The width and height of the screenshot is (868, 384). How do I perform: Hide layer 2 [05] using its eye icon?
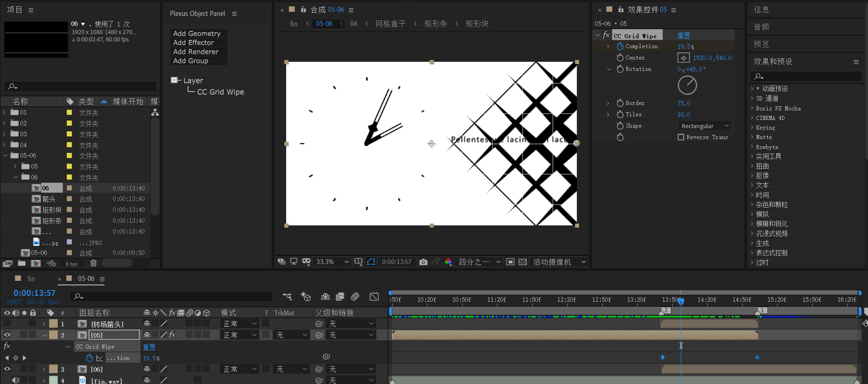pos(7,335)
